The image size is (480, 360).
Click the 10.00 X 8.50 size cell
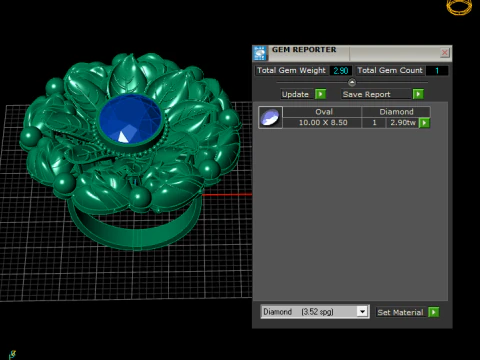pyautogui.click(x=322, y=123)
